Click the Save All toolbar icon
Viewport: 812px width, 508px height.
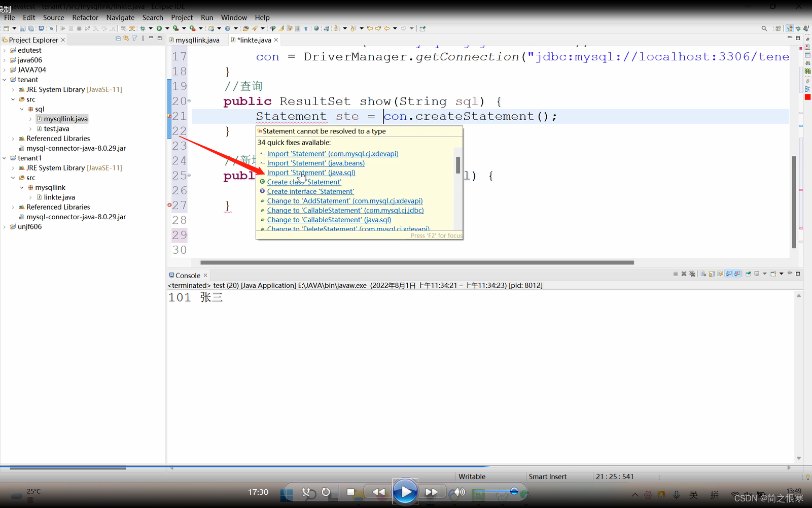click(31, 28)
